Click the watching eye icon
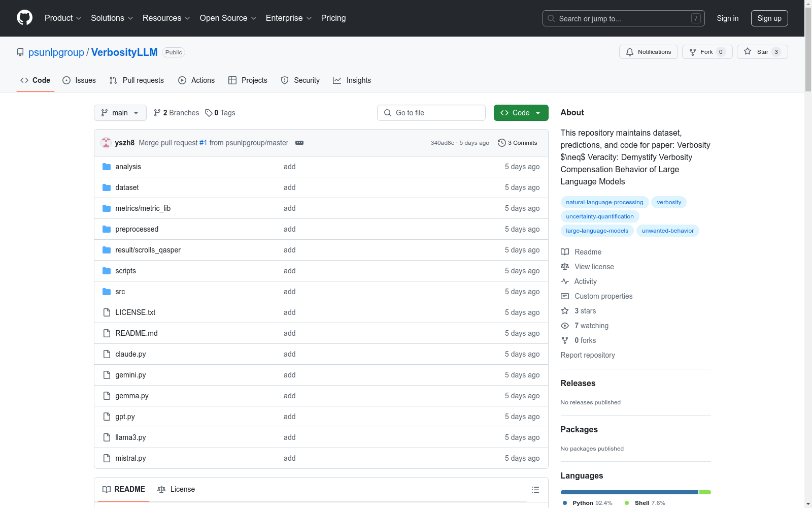 point(565,326)
